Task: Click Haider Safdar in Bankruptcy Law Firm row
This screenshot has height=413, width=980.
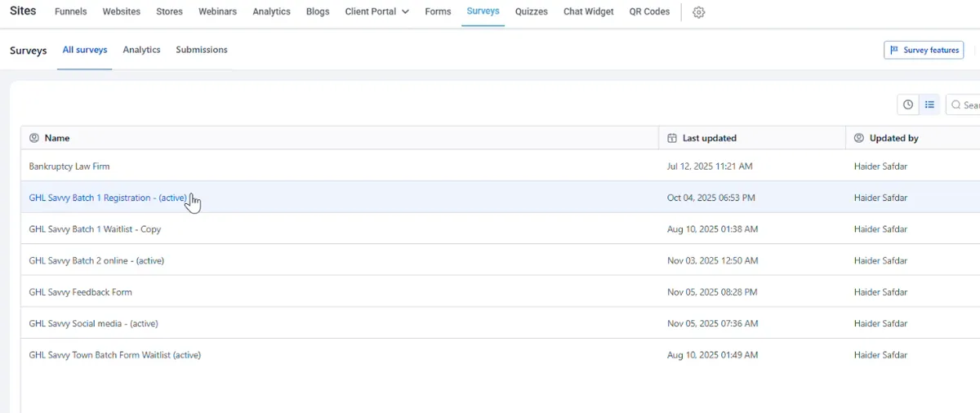Action: 880,167
